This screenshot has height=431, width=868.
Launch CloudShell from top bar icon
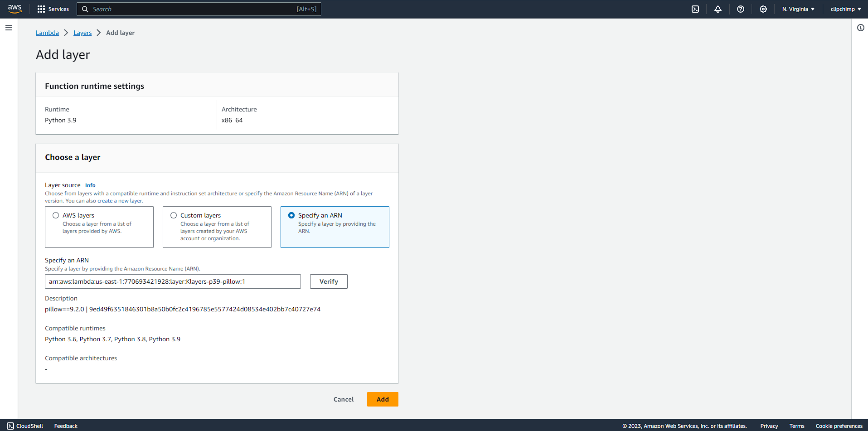pos(695,9)
